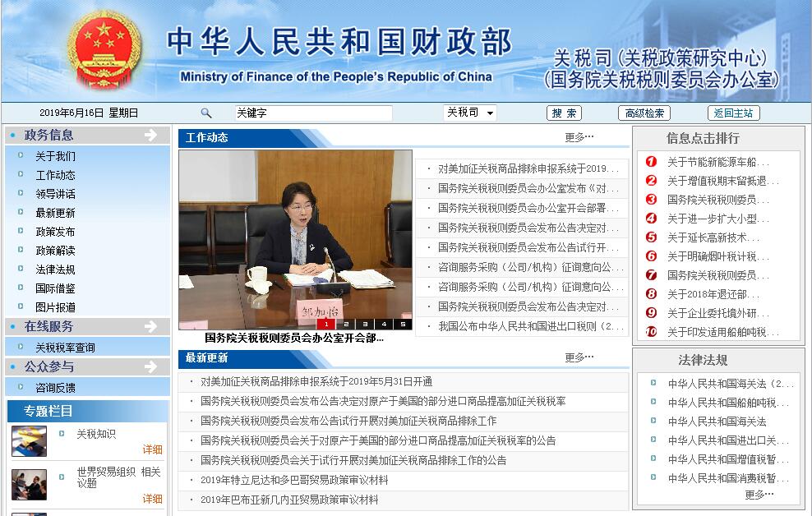The image size is (812, 516).
Task: Open the 关税司 department dropdown
Action: click(x=470, y=113)
